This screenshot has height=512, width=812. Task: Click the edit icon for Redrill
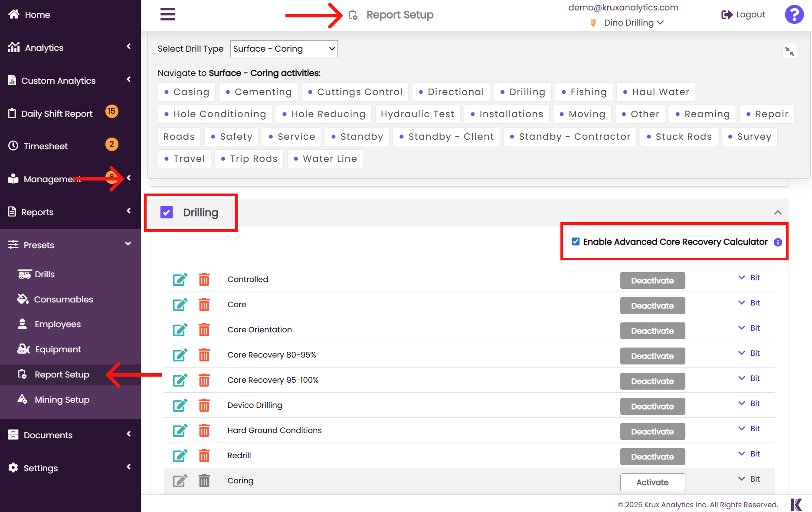[180, 456]
